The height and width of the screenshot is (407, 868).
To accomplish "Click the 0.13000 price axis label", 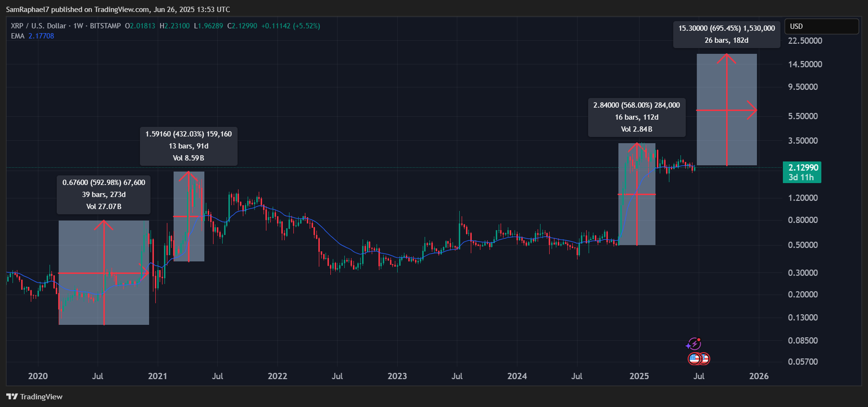I will click(803, 318).
